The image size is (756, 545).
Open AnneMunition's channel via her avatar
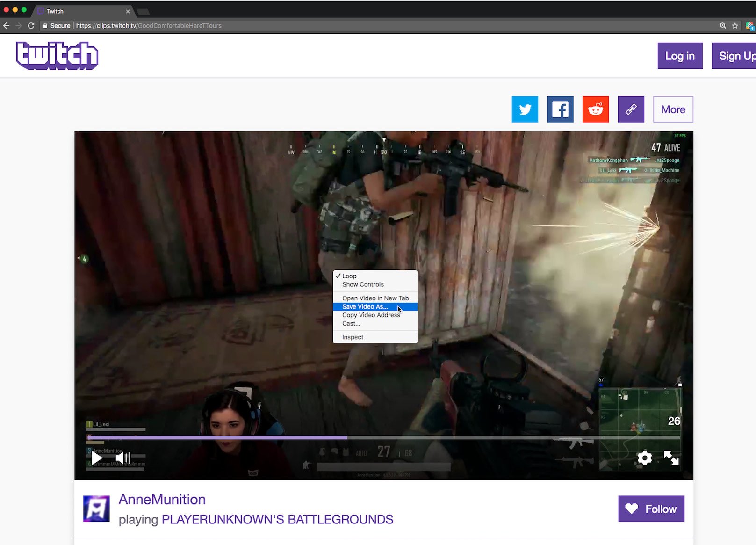tap(96, 508)
